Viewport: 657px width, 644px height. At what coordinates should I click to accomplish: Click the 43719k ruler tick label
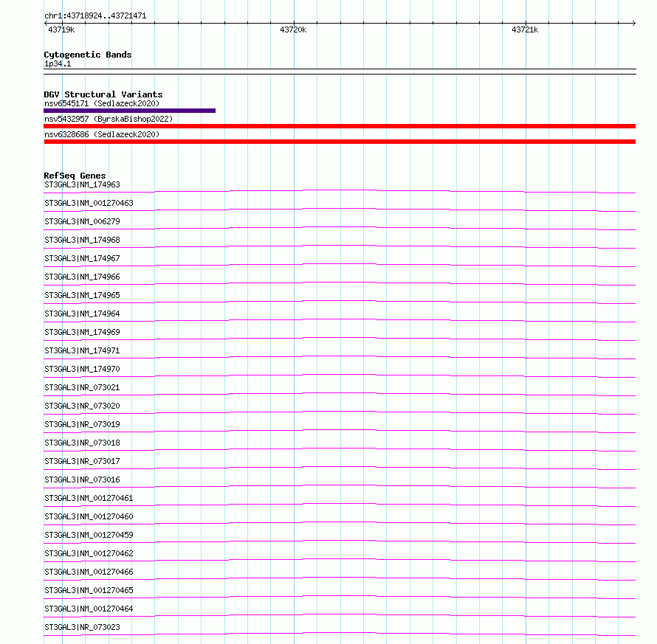click(61, 30)
